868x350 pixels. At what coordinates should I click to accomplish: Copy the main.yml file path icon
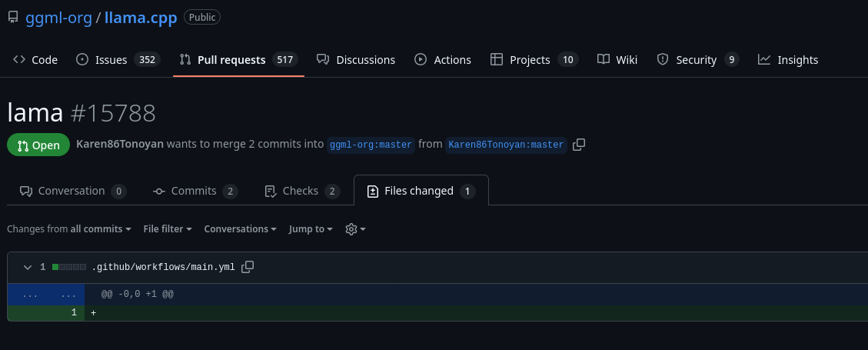248,267
